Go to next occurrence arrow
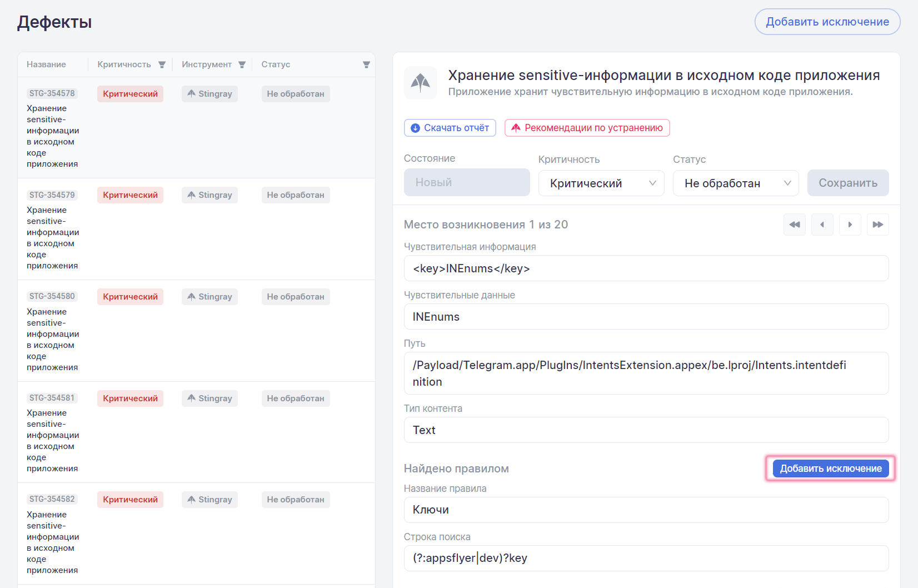Viewport: 918px width, 588px height. pyautogui.click(x=850, y=225)
